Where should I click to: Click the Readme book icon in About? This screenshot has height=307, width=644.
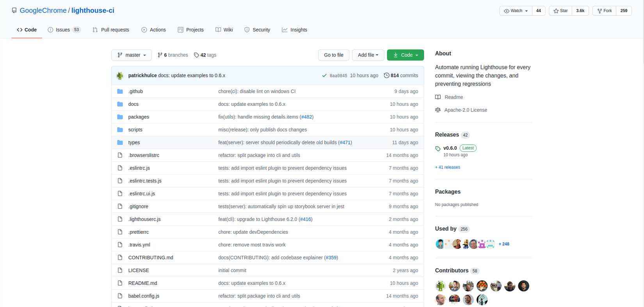(x=438, y=97)
